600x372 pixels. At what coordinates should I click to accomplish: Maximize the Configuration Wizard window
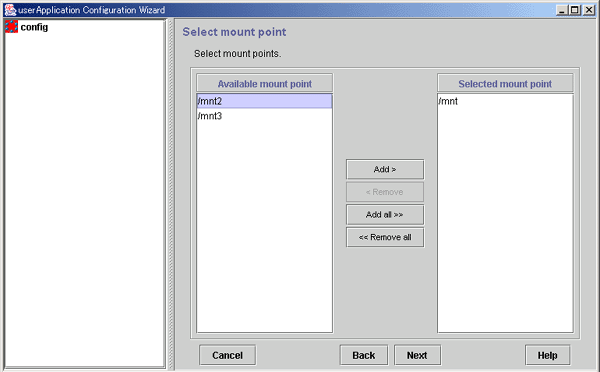click(x=575, y=10)
